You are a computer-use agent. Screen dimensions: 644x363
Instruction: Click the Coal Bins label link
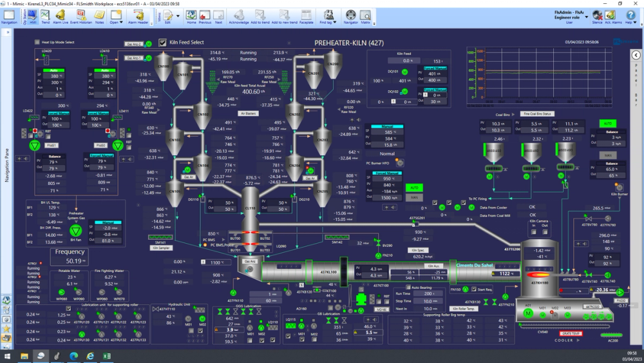503,115
